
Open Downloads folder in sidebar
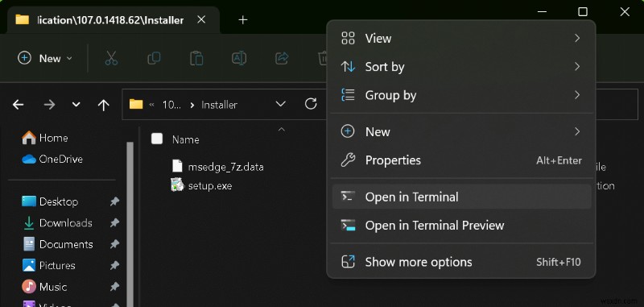56,223
